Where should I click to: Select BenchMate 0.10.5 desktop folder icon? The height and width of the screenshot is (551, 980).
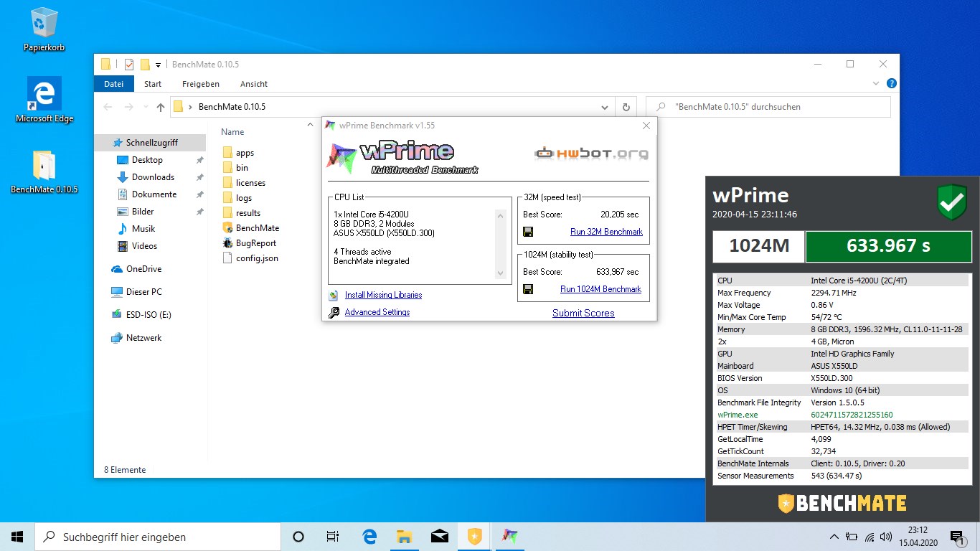(44, 172)
